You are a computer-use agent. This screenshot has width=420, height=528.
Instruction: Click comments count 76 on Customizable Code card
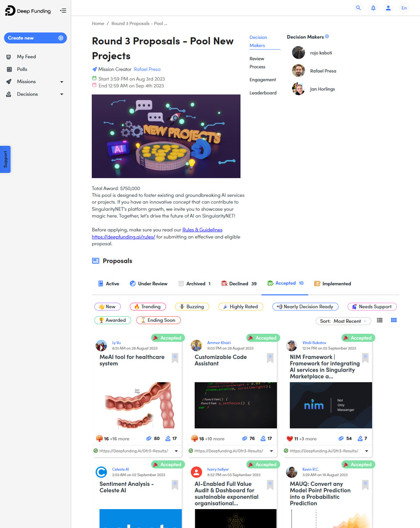pos(248,438)
